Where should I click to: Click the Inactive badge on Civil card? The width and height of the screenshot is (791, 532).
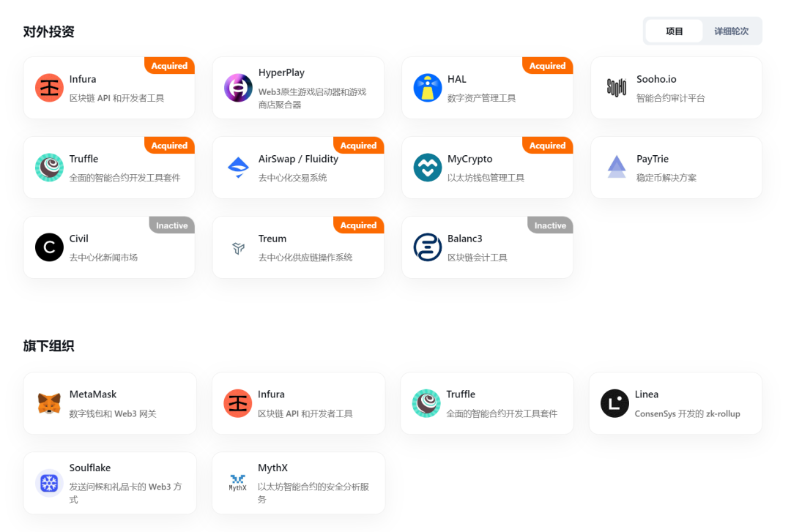point(172,225)
